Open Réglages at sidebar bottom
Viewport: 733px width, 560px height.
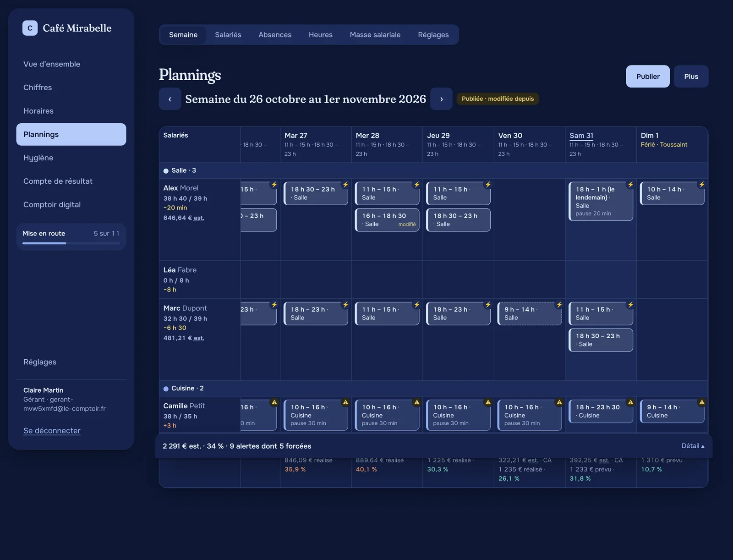pyautogui.click(x=71, y=362)
